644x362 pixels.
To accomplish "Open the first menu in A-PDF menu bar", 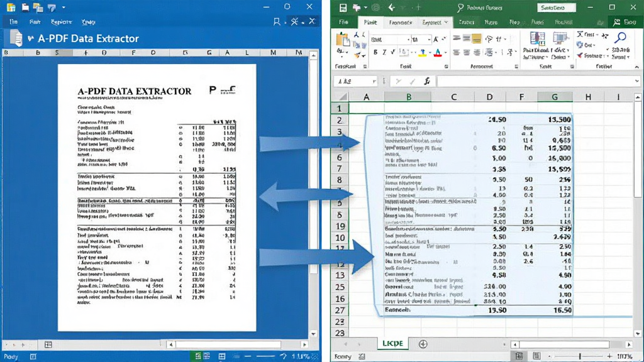I will tap(13, 22).
